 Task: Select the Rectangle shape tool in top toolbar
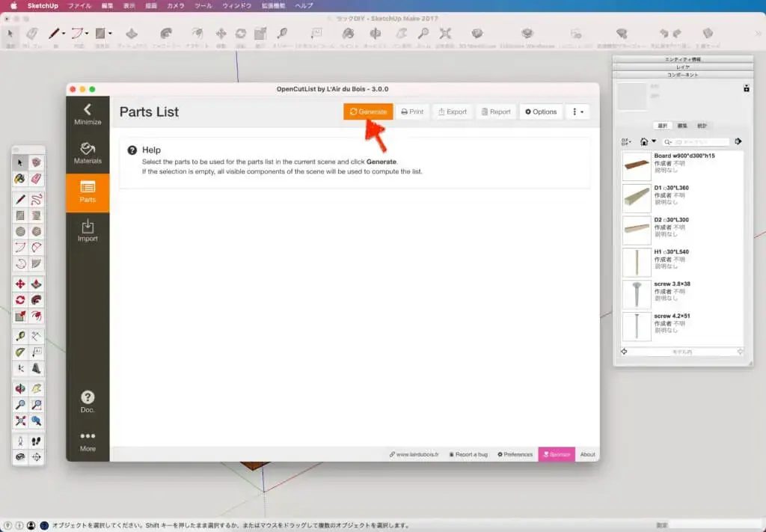pos(100,34)
